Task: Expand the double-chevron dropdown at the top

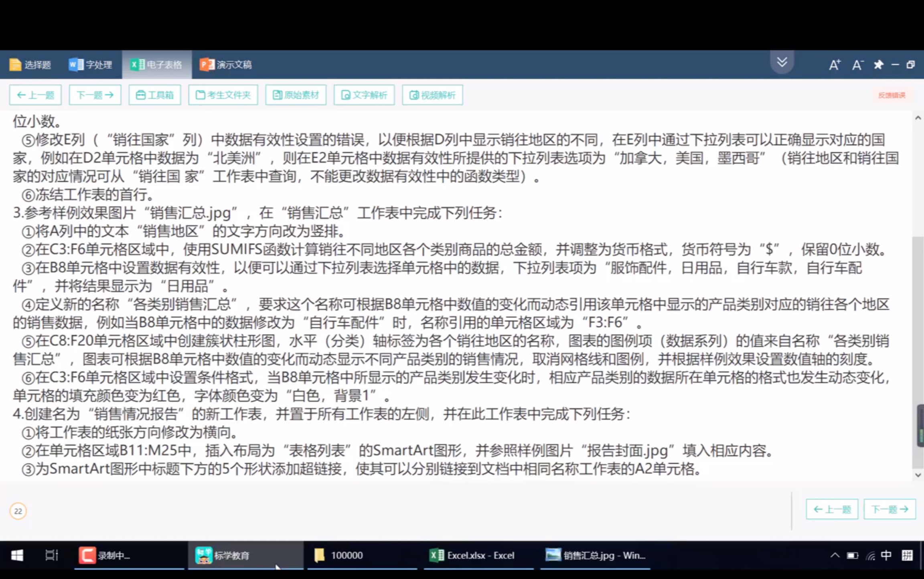Action: 782,62
